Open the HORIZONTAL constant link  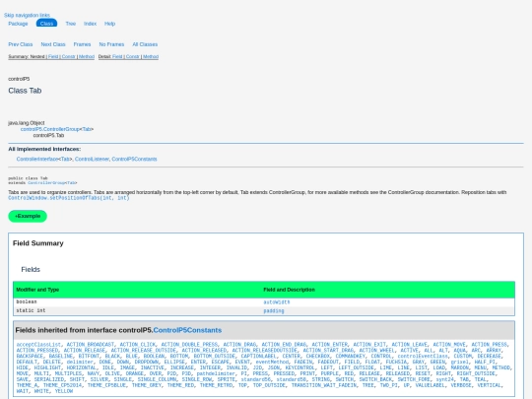point(82,367)
